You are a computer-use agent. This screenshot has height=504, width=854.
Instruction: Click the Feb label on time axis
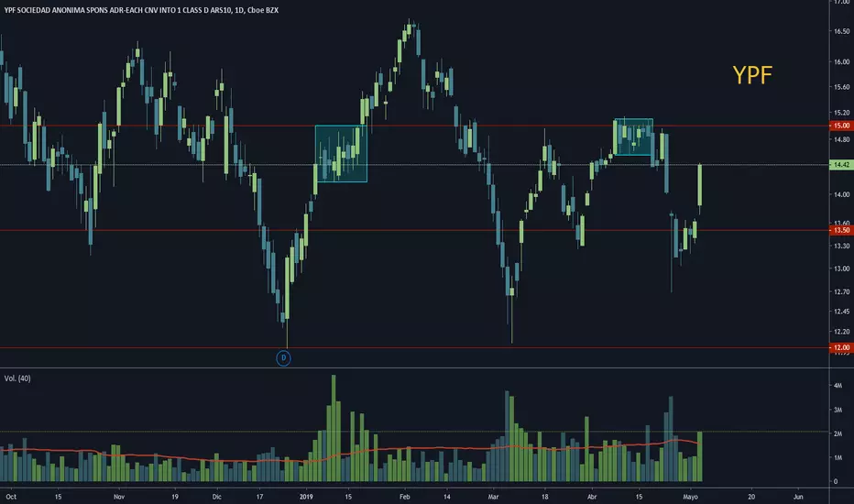click(404, 497)
